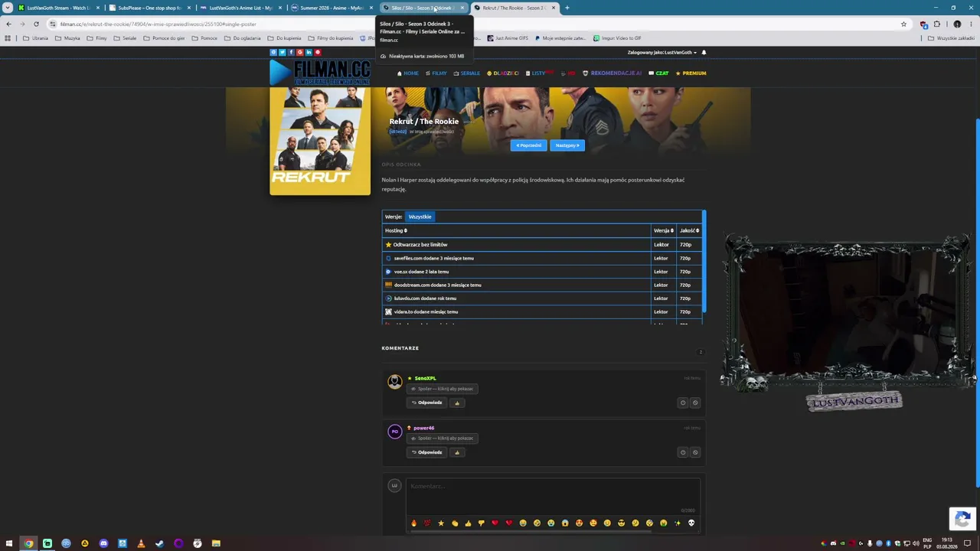
Task: Go to the next episode (Następny)
Action: (x=567, y=145)
